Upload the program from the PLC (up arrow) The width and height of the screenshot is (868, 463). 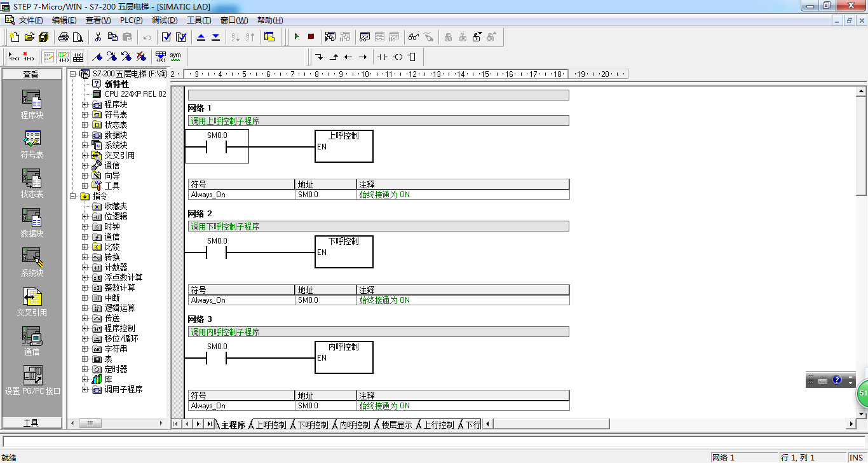201,37
